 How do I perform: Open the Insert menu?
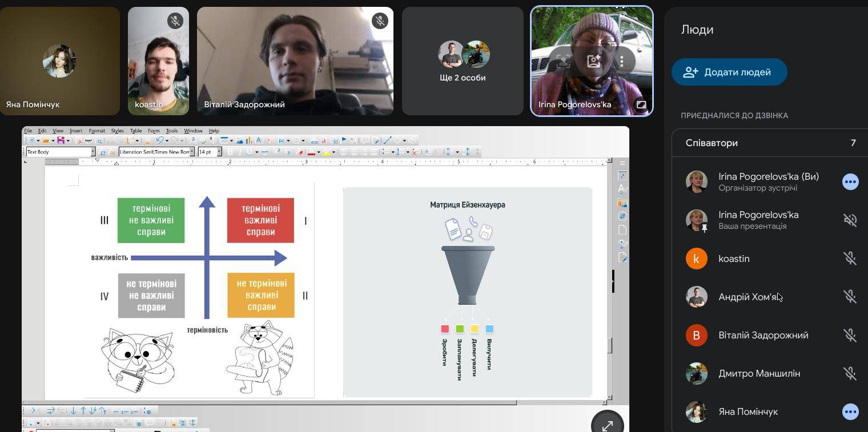(x=75, y=131)
